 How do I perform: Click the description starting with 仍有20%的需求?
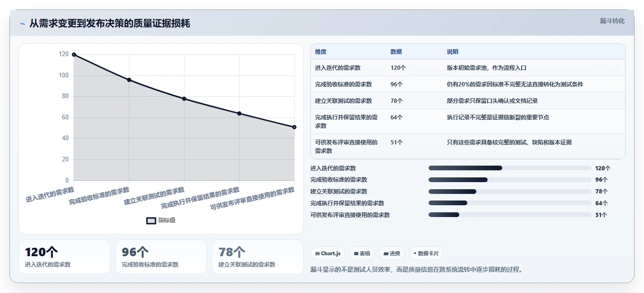pyautogui.click(x=515, y=84)
